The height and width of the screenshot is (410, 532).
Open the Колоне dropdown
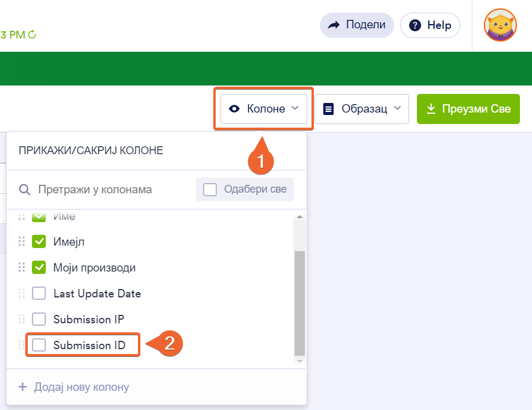coord(264,109)
